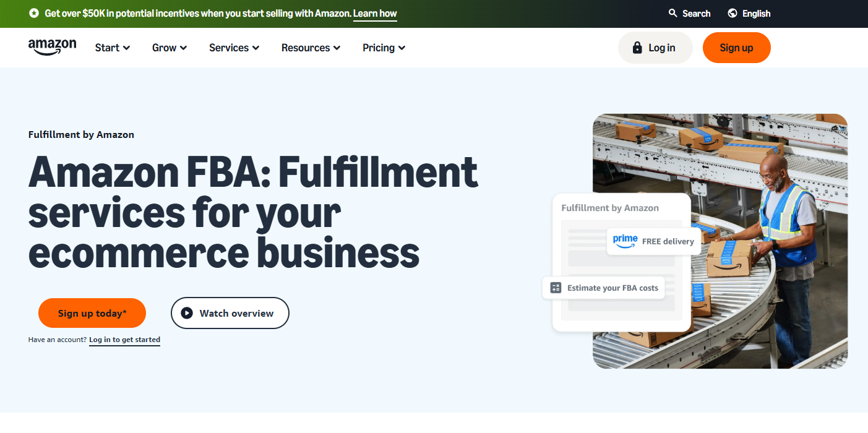868x433 pixels.
Task: Open the Resources menu
Action: 311,48
